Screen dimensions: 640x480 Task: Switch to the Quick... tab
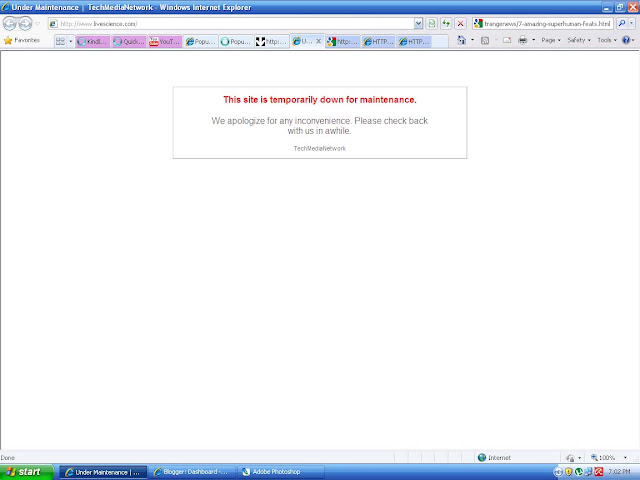(x=129, y=41)
